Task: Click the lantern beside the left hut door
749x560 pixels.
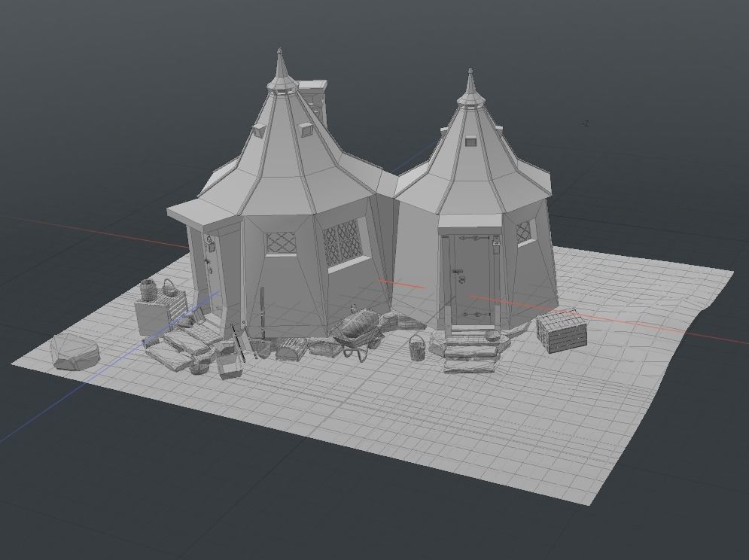Action: 210,243
